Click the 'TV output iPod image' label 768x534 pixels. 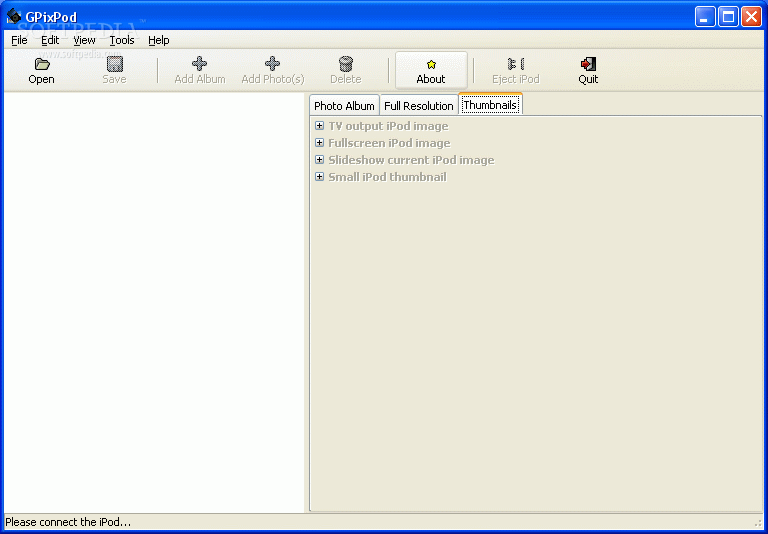[388, 126]
